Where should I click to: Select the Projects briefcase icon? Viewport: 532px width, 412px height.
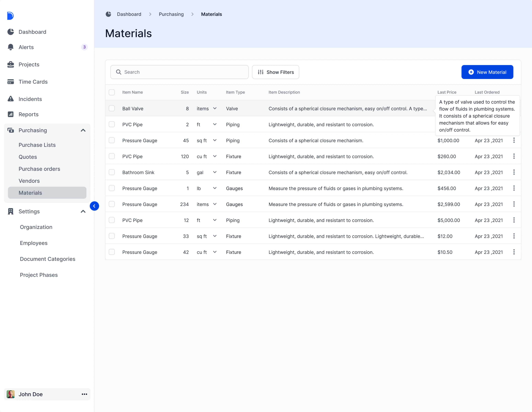click(x=11, y=64)
